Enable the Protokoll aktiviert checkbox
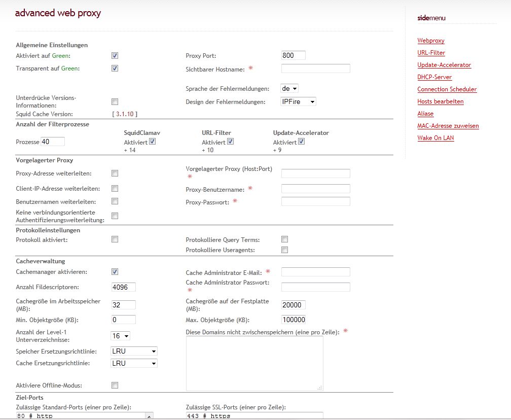Screen dimensions: 511x420 (115, 239)
